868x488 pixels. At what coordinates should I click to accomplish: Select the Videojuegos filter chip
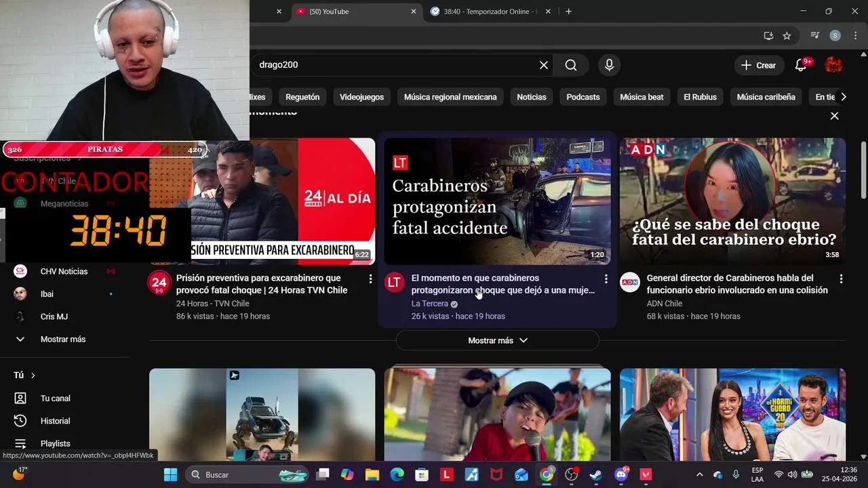click(x=361, y=97)
